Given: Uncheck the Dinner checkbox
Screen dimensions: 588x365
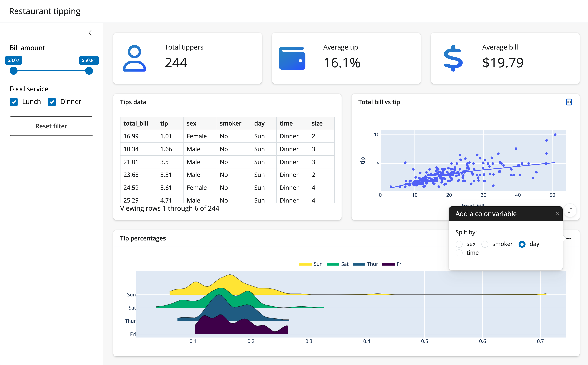Looking at the screenshot, I should (52, 102).
